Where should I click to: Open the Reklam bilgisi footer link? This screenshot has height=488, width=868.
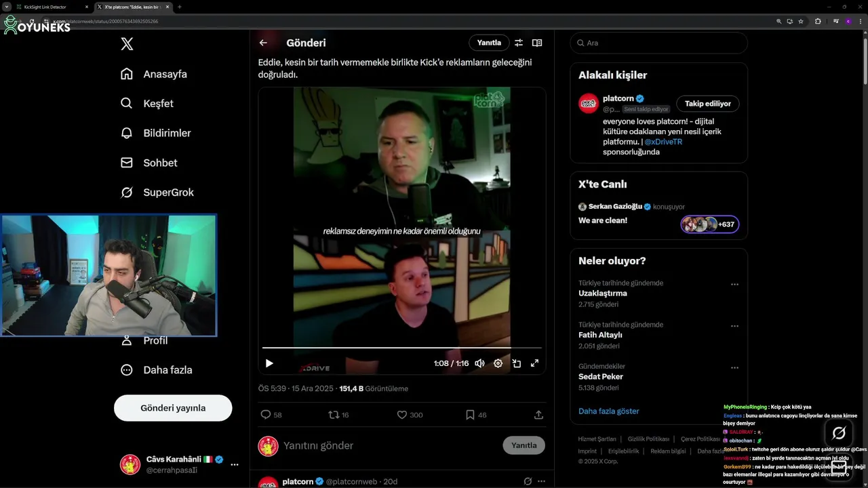tap(668, 451)
